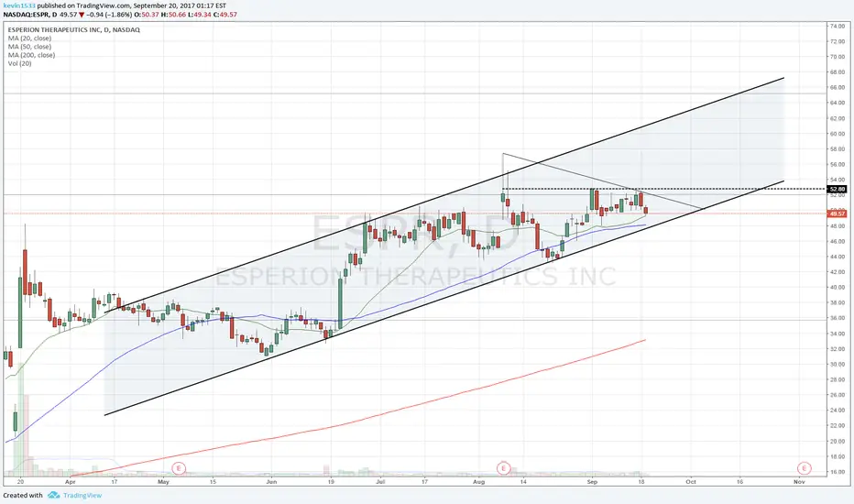854x504 pixels.
Task: Select the Vol (20) indicator legend
Action: click(x=19, y=64)
